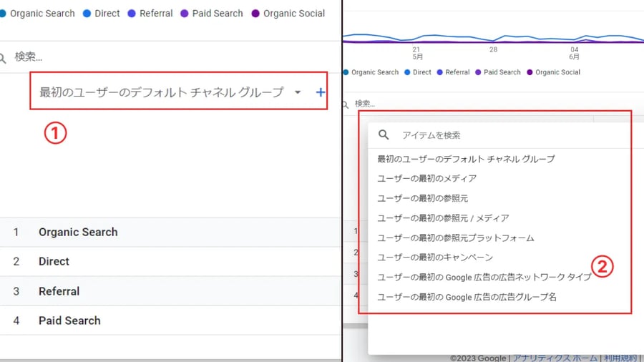Choose ユーザーの最初のキャンペーン option
Viewport: 644px width, 362px height.
pos(435,258)
